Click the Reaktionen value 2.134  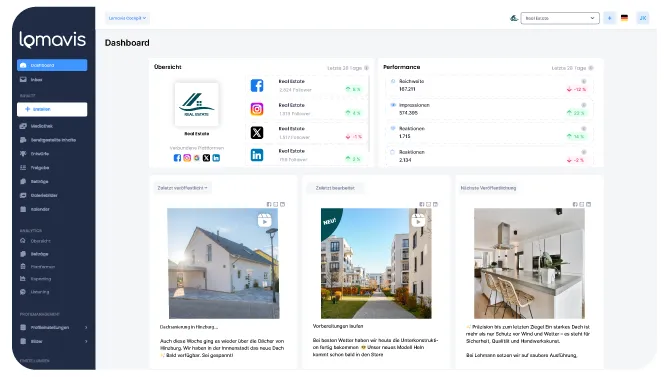click(405, 160)
